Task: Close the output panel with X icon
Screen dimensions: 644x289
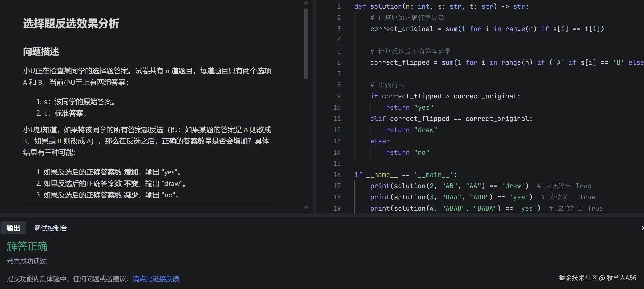Action: coord(642,228)
